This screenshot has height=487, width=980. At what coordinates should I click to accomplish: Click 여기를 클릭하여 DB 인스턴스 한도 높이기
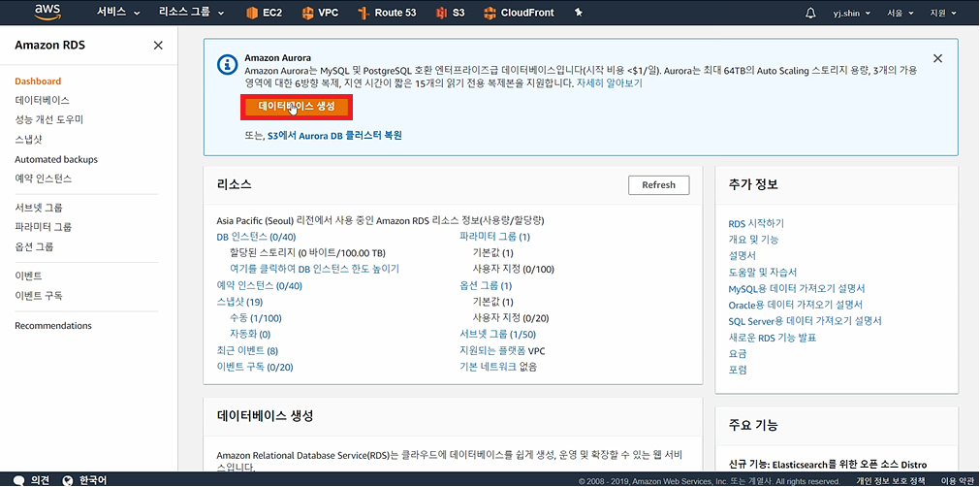click(314, 269)
